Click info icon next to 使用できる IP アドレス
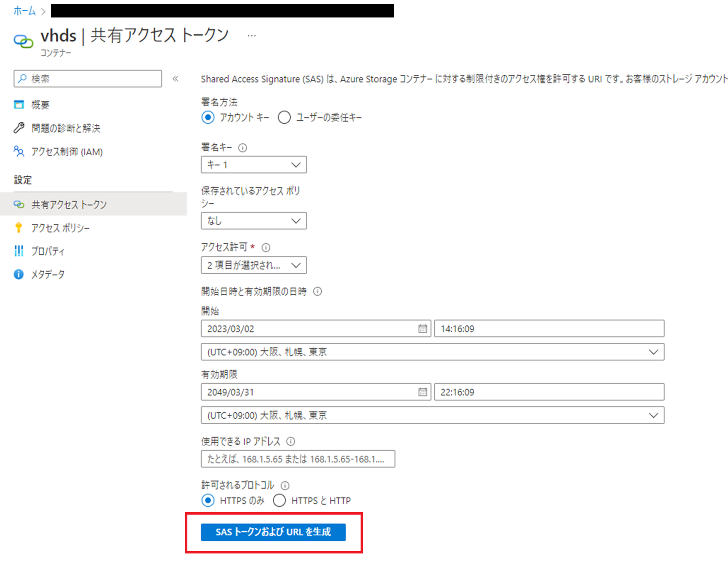Viewport: 728px width, 569px height. click(x=291, y=441)
